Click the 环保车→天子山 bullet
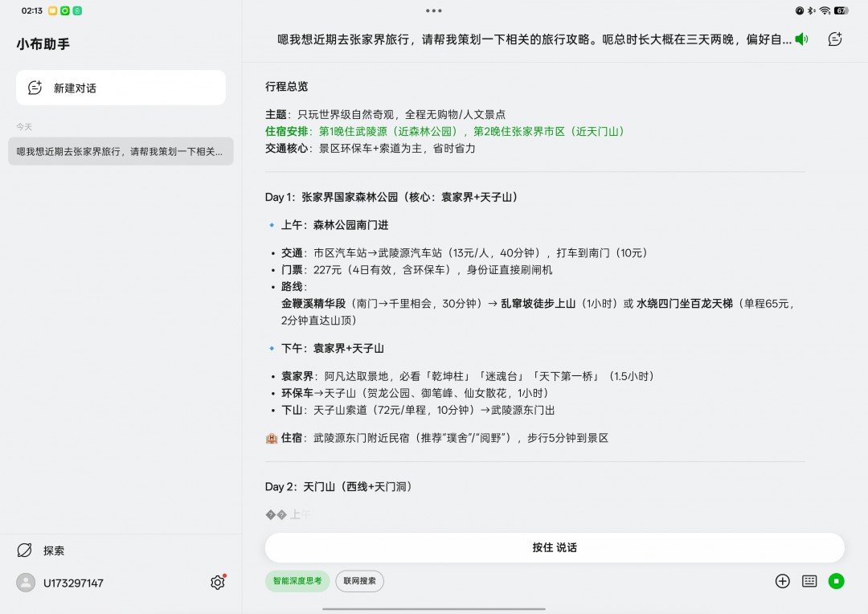868x614 pixels. coord(415,393)
